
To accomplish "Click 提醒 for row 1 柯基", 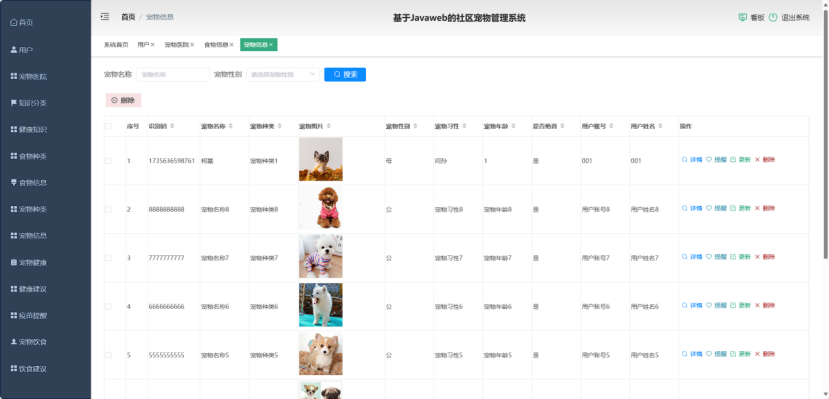I will click(x=716, y=160).
